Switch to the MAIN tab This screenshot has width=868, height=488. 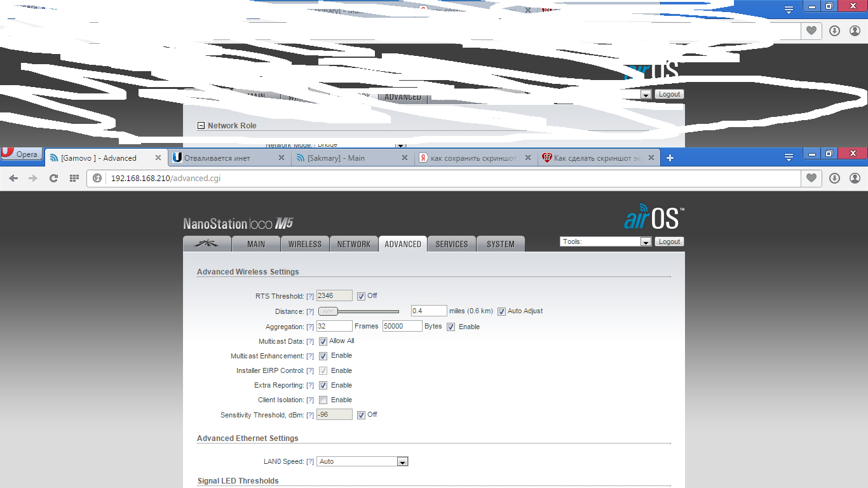click(256, 244)
